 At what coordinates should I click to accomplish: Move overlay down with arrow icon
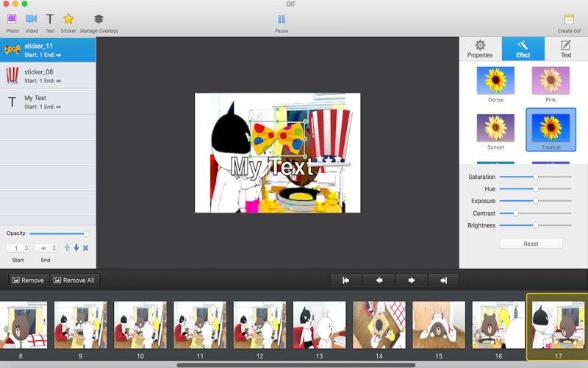pos(76,247)
